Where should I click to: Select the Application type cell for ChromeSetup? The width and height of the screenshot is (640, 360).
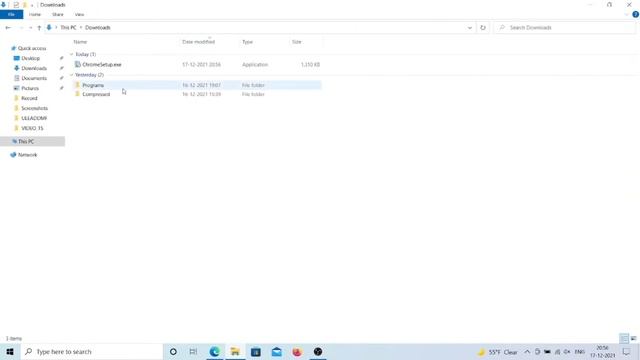(255, 64)
